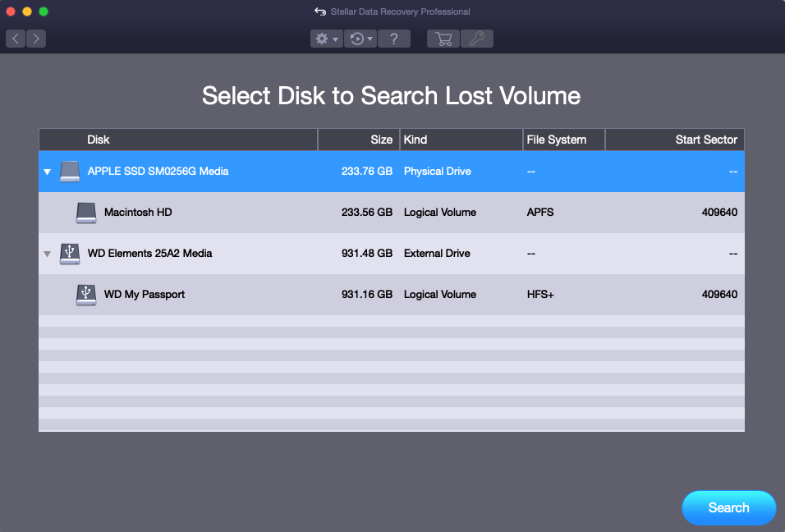Select the APPLE SSD SM0256G Media drive icon
Viewport: 785px width, 532px height.
pos(70,171)
